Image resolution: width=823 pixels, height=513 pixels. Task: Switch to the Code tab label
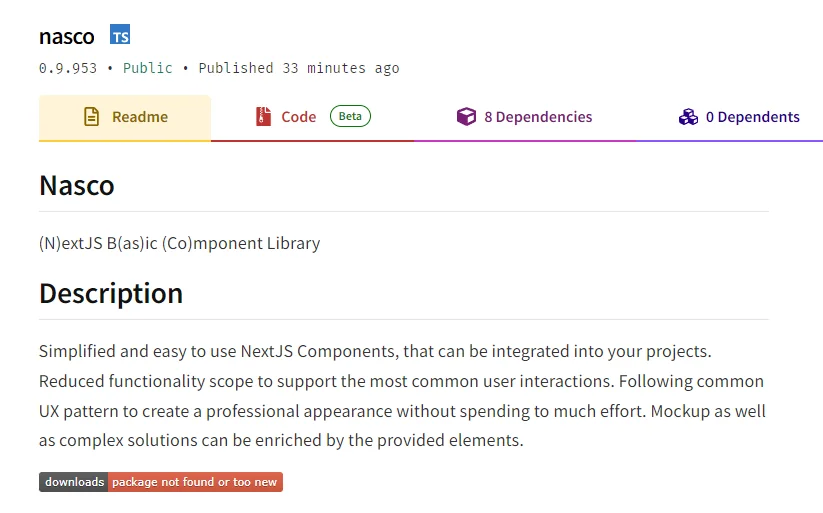tap(299, 117)
